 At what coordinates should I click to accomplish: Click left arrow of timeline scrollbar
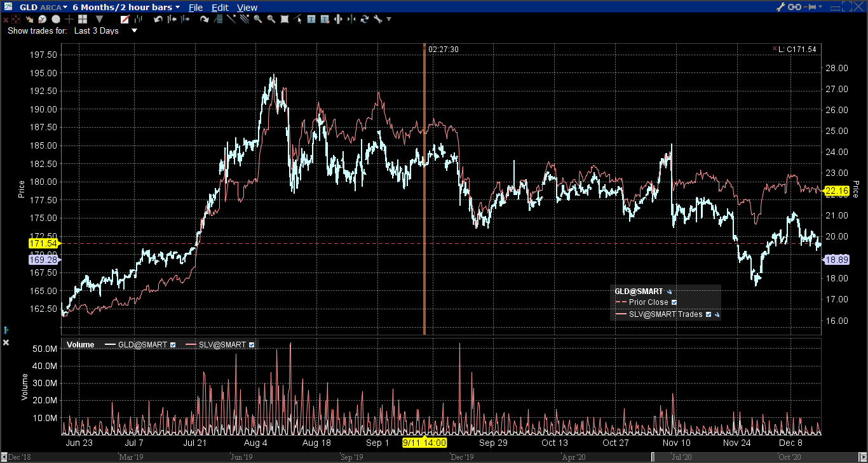pos(3,457)
